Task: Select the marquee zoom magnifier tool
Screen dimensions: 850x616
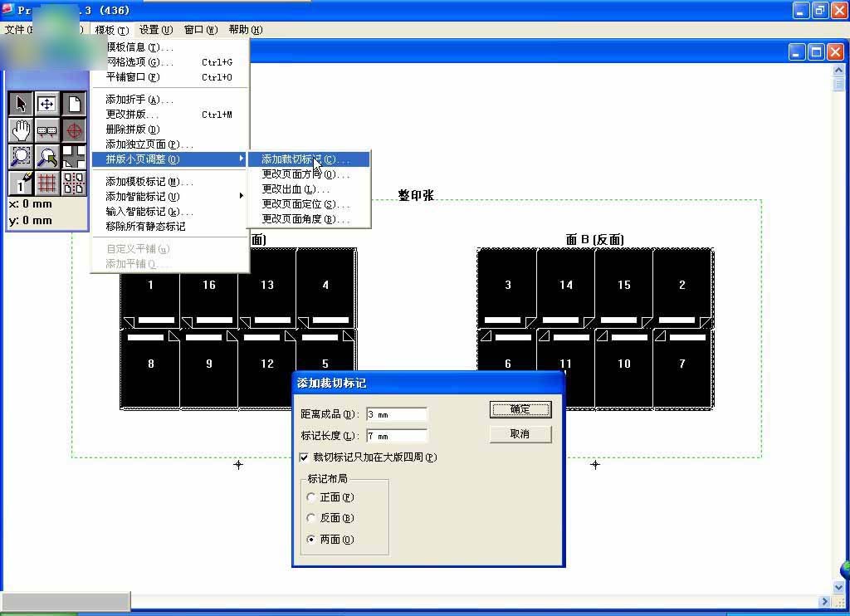Action: point(21,157)
